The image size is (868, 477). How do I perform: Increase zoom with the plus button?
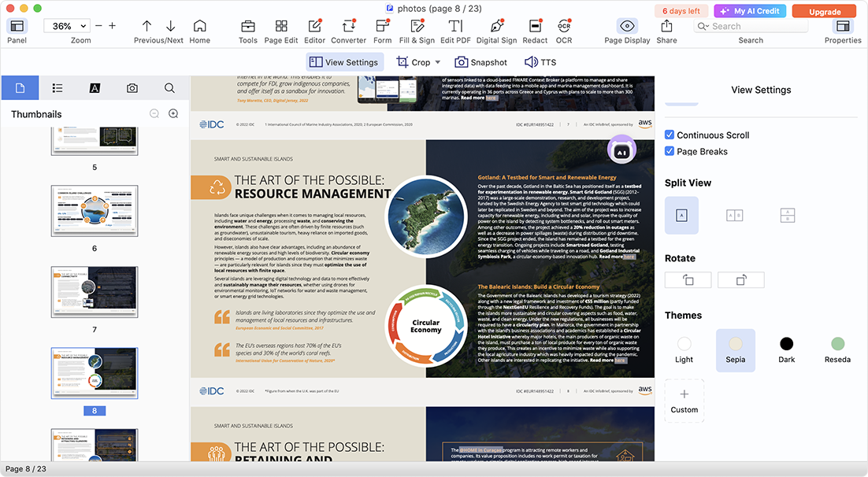(113, 26)
